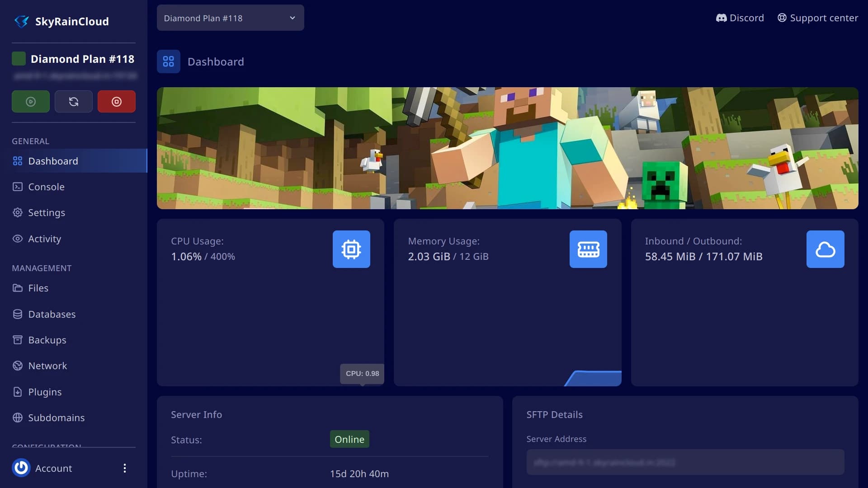Click the Uptime: label
Screen dimensions: 868x488
click(x=189, y=474)
